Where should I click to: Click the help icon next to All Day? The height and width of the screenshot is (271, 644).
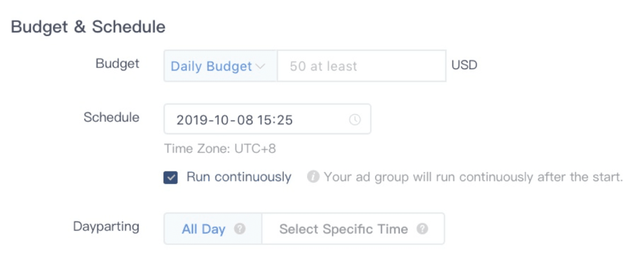coord(240,229)
